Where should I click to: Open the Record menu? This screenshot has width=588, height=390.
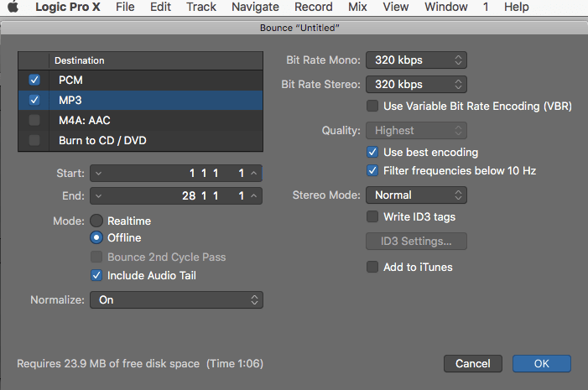(314, 7)
